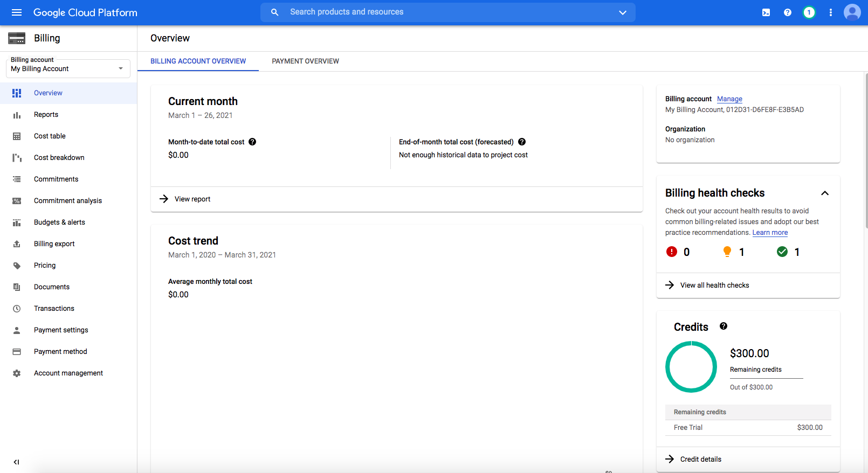Click the Cost breakdown icon

tap(17, 158)
